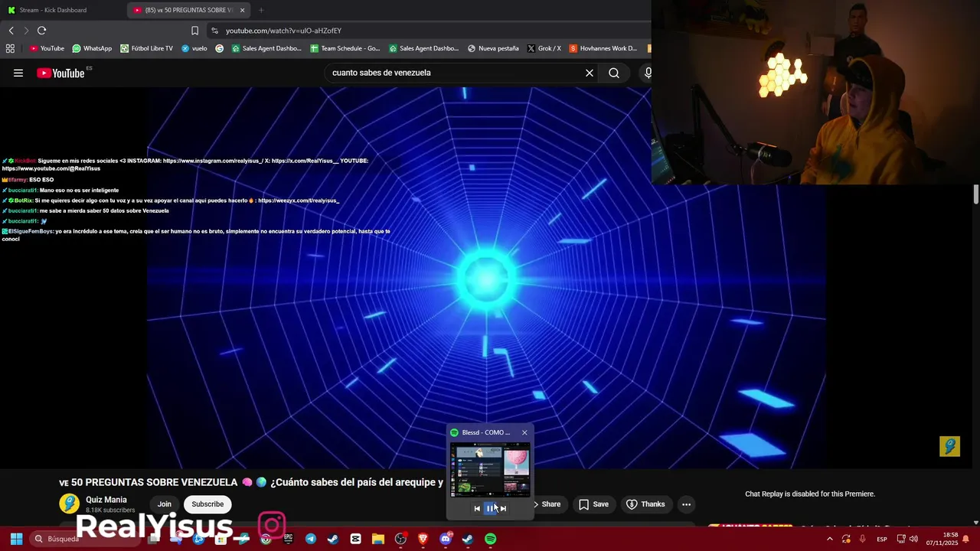Open volume control in the system tray
Viewport: 980px width, 551px height.
[x=913, y=539]
